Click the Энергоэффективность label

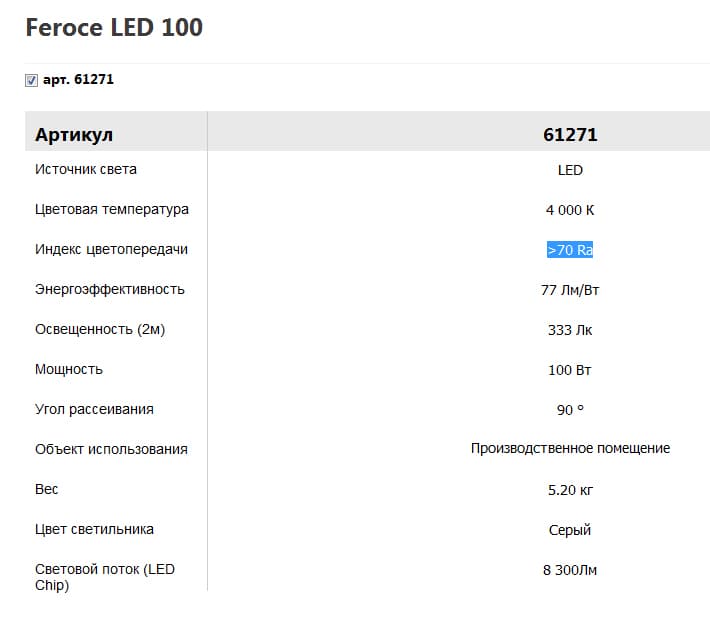110,289
